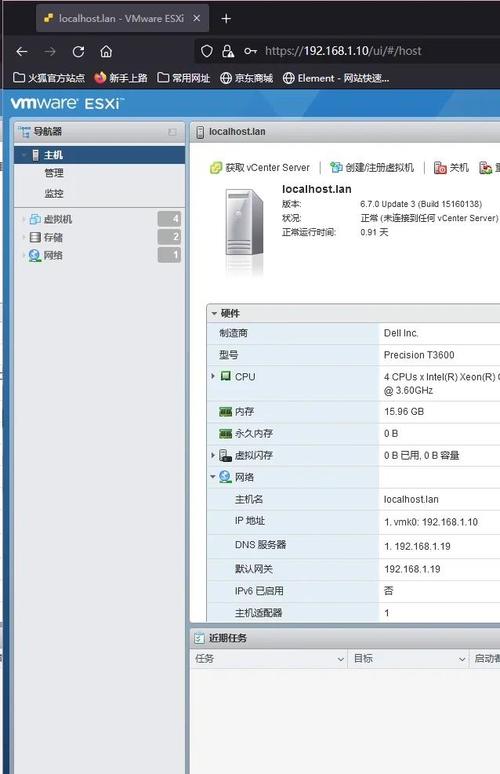Image resolution: width=500 pixels, height=774 pixels.
Task: Click the 主机名 localhost.lan value
Action: pyautogui.click(x=411, y=500)
